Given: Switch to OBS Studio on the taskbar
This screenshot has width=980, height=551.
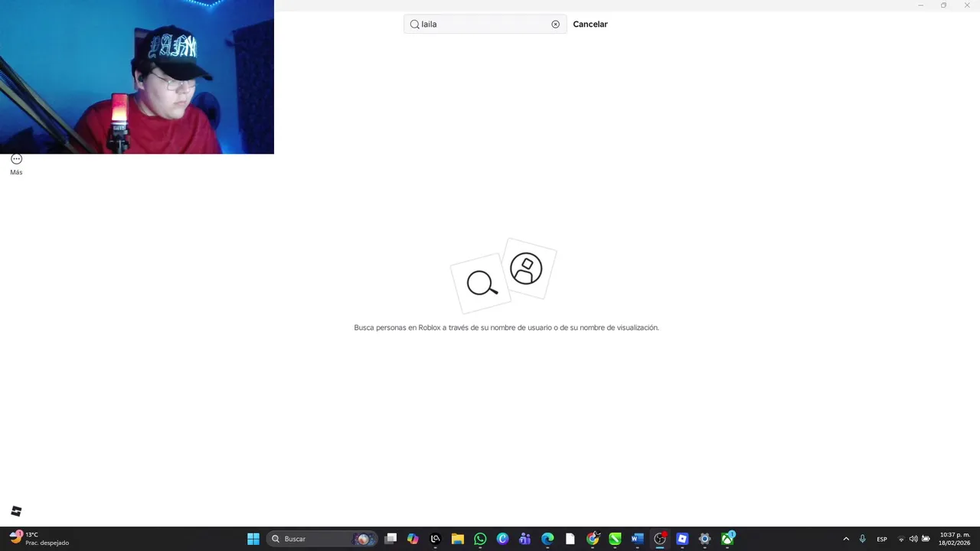Looking at the screenshot, I should tap(660, 539).
